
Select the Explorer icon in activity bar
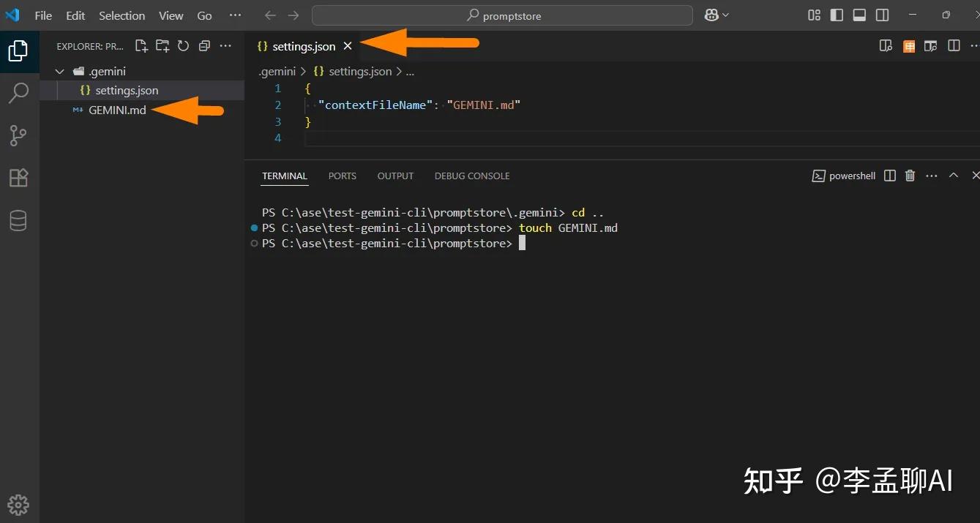[x=19, y=51]
